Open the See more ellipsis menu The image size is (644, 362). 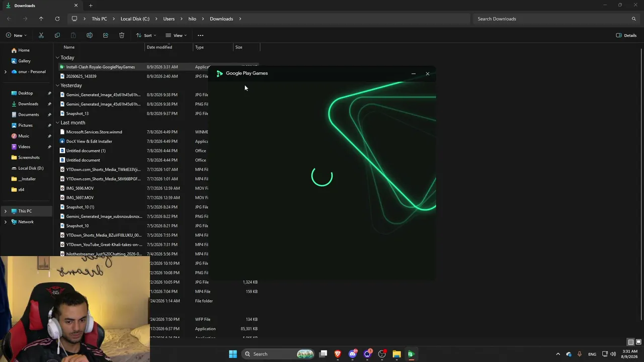pyautogui.click(x=200, y=35)
